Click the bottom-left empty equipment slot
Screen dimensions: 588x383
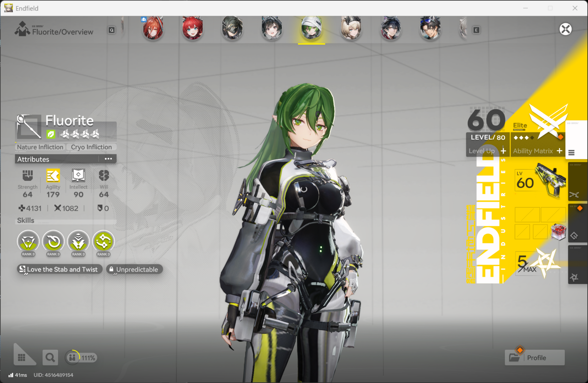522,232
